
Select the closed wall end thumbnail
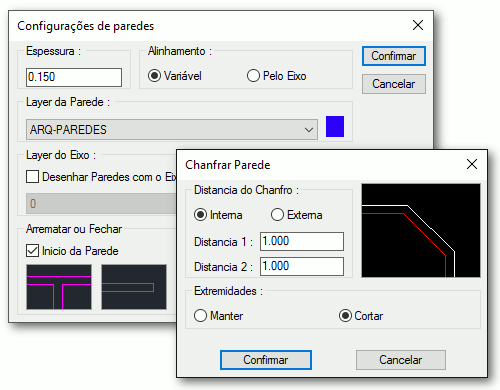[134, 287]
